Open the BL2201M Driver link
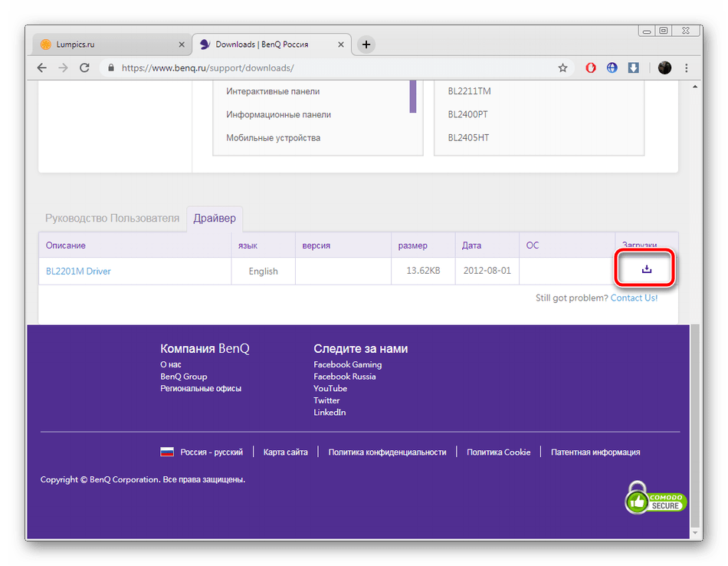Screen dimensions: 728x566 [x=78, y=271]
